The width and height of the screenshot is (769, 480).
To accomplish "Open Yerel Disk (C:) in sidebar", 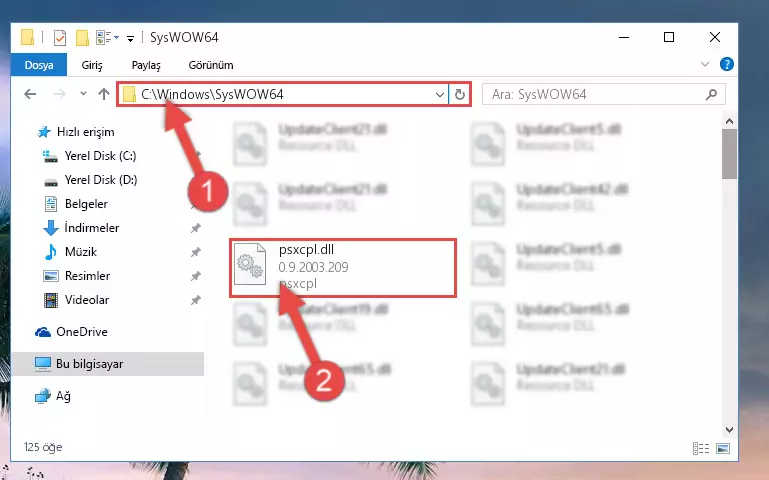I will coord(100,156).
